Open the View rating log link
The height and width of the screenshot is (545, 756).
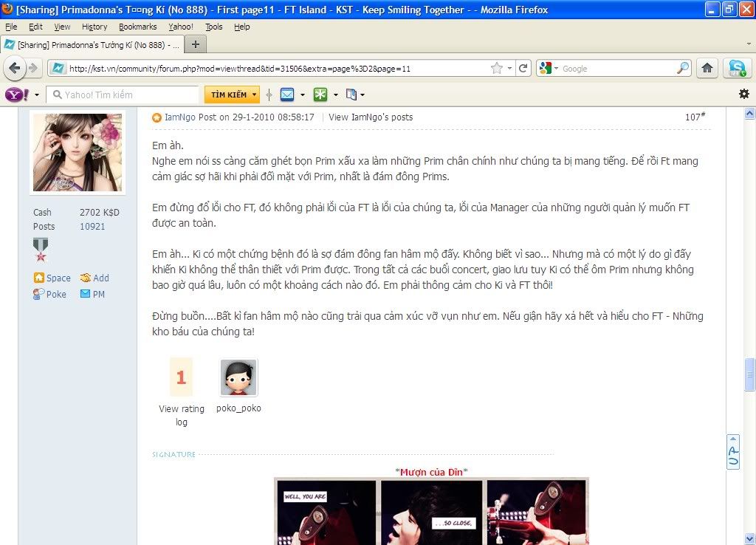(182, 415)
